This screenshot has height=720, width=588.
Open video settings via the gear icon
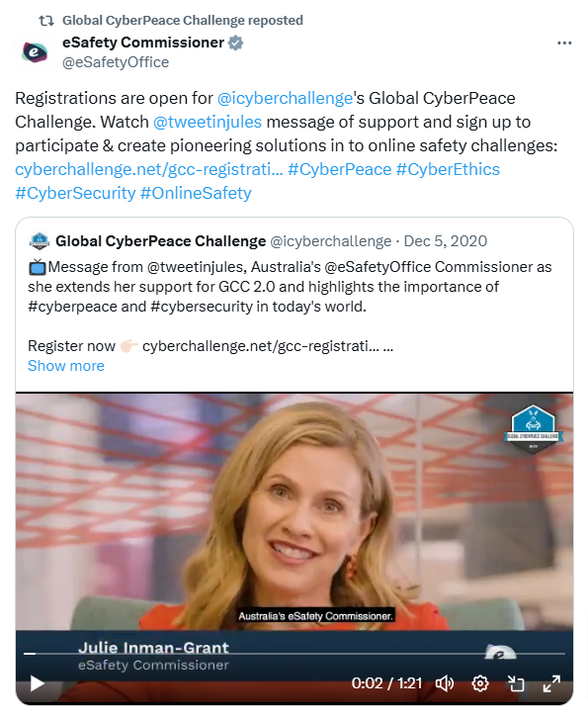point(479,683)
